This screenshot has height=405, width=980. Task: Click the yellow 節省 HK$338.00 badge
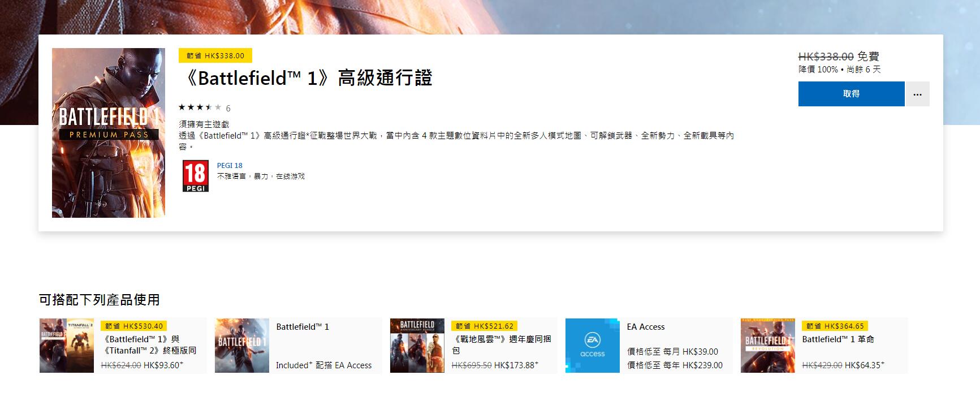215,55
